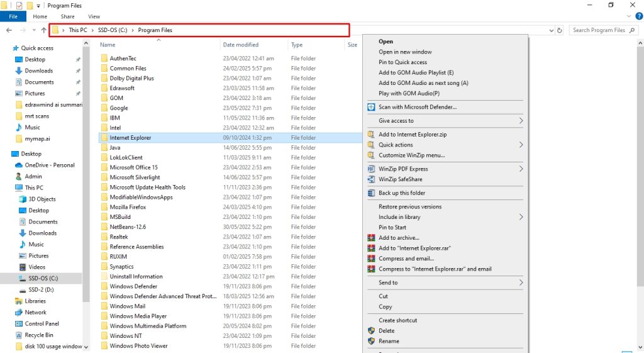Expand the ribbon with the chevron
This screenshot has width=644, height=353.
629,16
